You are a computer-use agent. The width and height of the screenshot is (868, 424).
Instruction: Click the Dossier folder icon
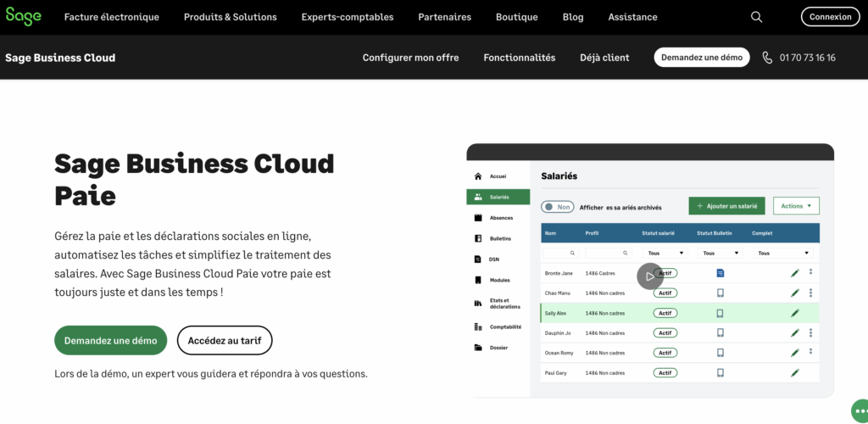point(478,348)
